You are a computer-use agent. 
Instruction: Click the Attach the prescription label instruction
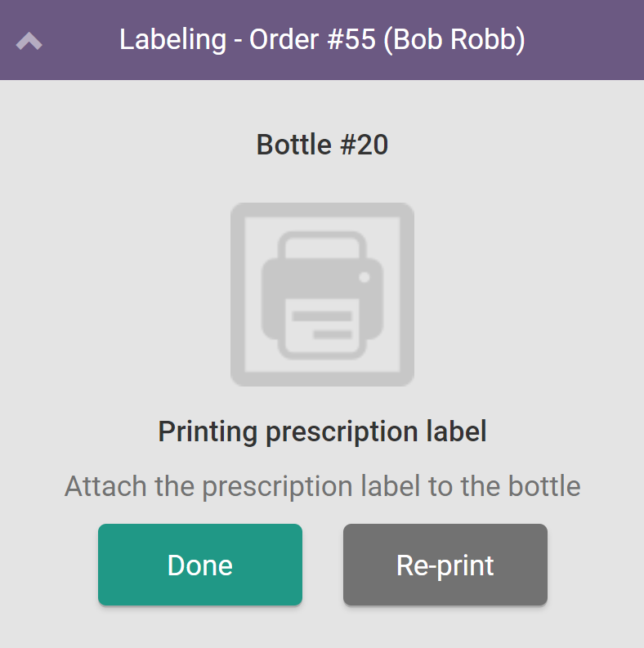coord(322,486)
